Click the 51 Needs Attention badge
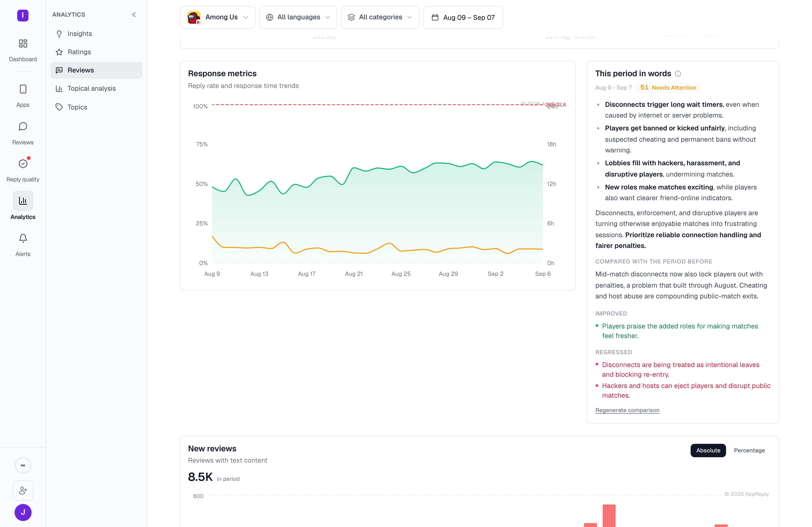The width and height of the screenshot is (812, 527). tap(668, 87)
